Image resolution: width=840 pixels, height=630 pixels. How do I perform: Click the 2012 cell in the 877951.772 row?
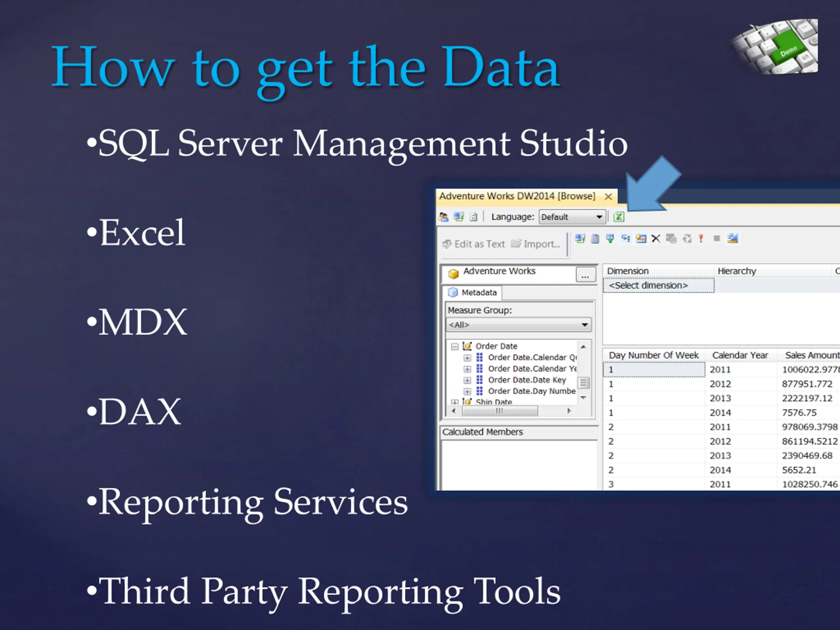click(x=741, y=384)
